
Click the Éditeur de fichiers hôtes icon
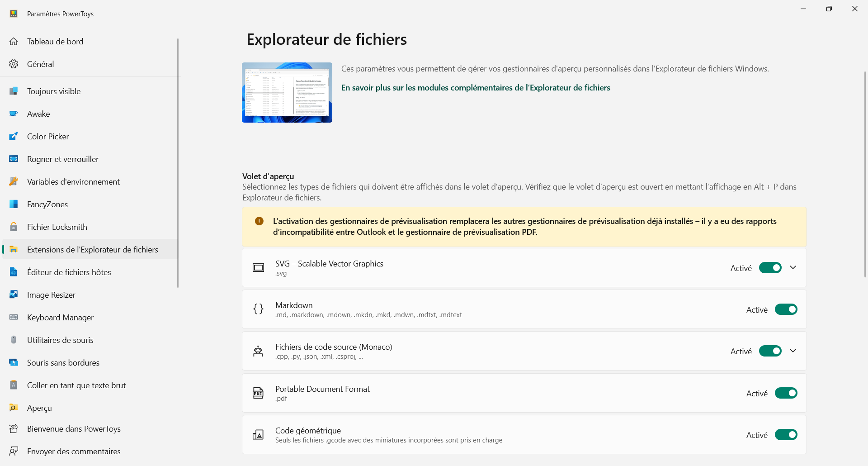click(x=14, y=272)
